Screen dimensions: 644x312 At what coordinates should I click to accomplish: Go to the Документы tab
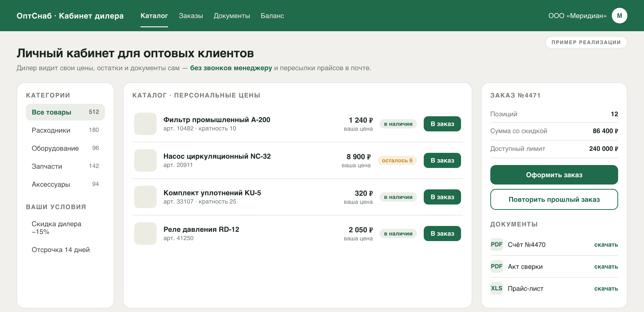click(x=232, y=16)
